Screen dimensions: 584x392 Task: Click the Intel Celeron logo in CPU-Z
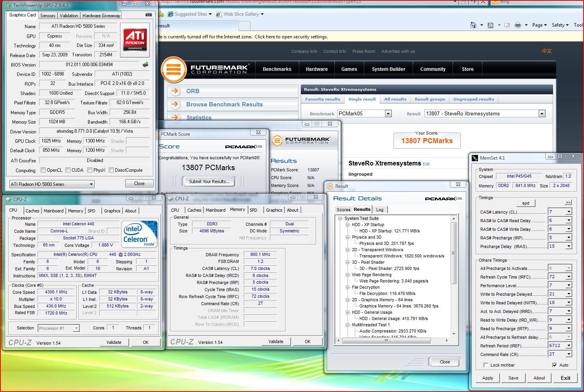pos(140,234)
